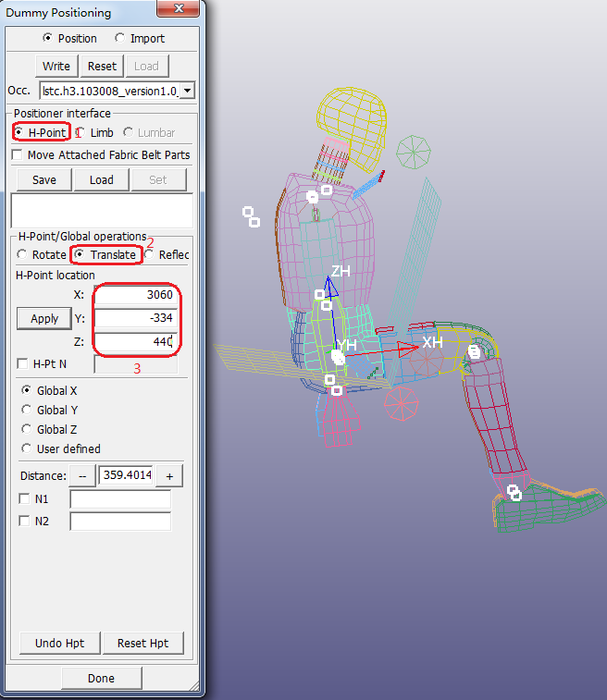Click the knee joint marker
Image resolution: width=607 pixels, height=700 pixels.
[475, 352]
